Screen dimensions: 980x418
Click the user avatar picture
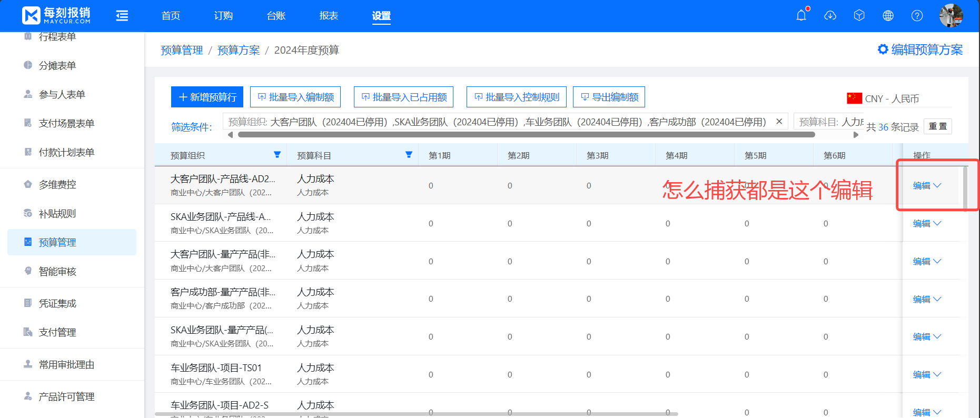pos(951,15)
